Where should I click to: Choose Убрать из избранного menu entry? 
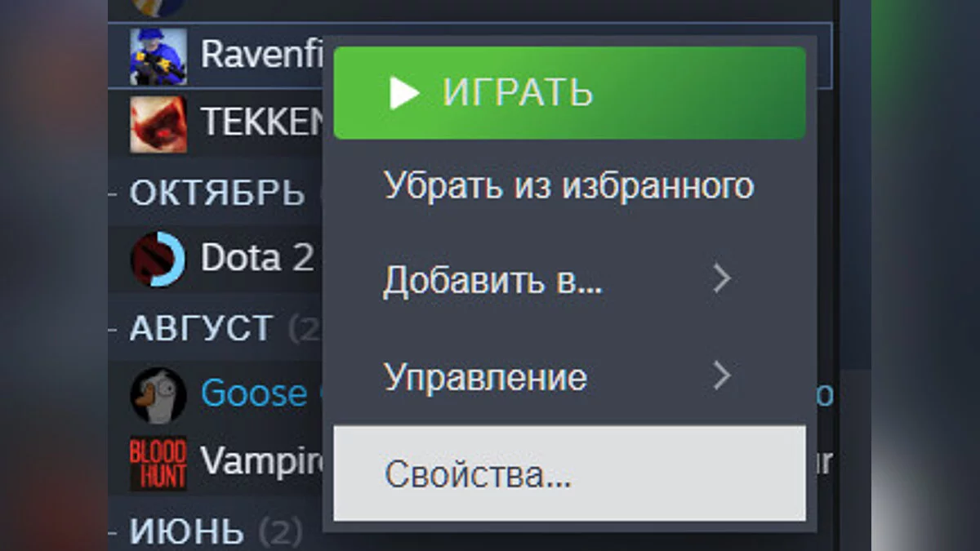point(570,187)
